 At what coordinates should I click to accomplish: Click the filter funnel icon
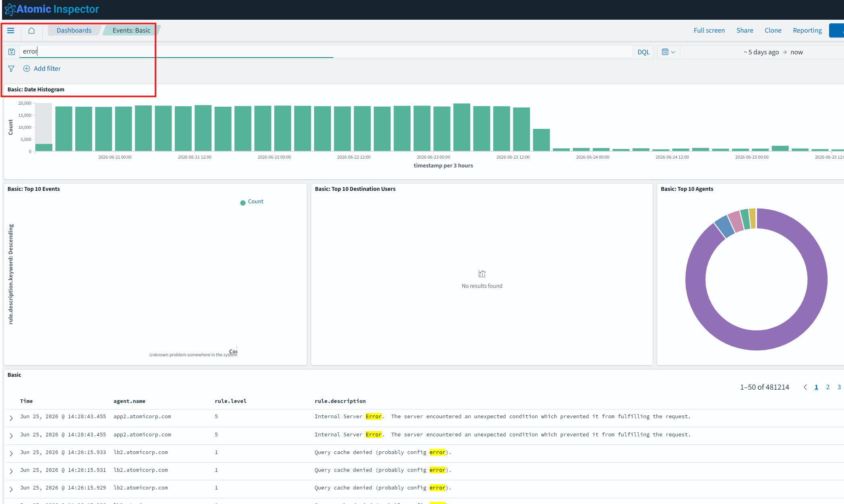[11, 69]
